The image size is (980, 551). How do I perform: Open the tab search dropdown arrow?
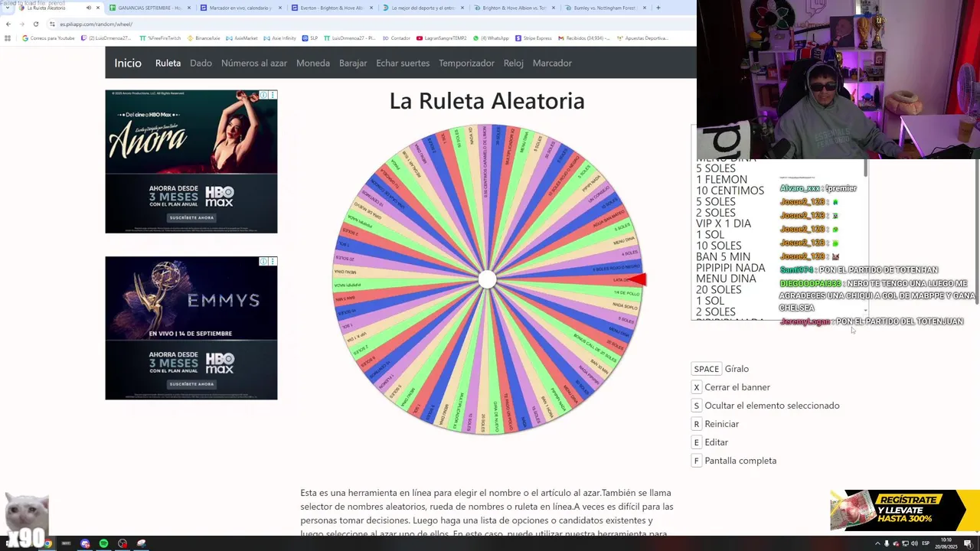[x=8, y=8]
